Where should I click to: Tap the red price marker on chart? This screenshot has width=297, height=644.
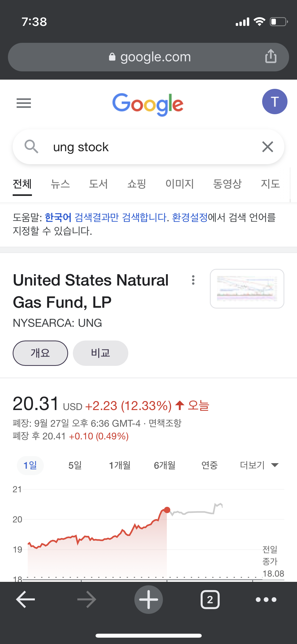167,510
